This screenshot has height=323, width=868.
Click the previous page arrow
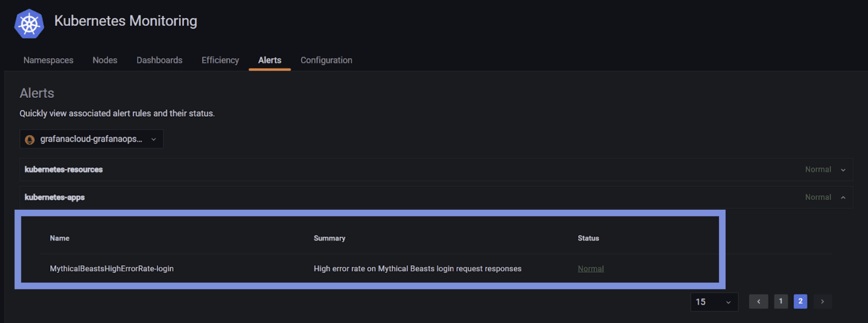coord(759,302)
